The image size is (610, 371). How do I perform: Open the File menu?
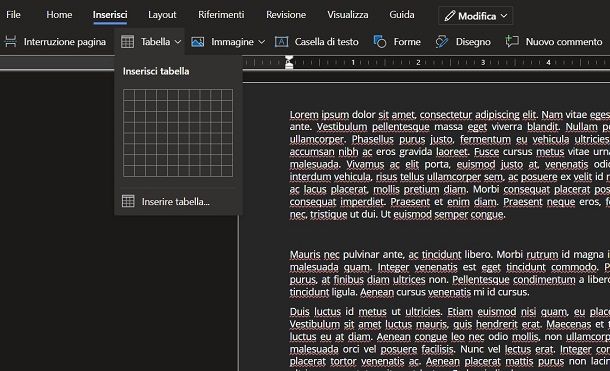point(13,15)
